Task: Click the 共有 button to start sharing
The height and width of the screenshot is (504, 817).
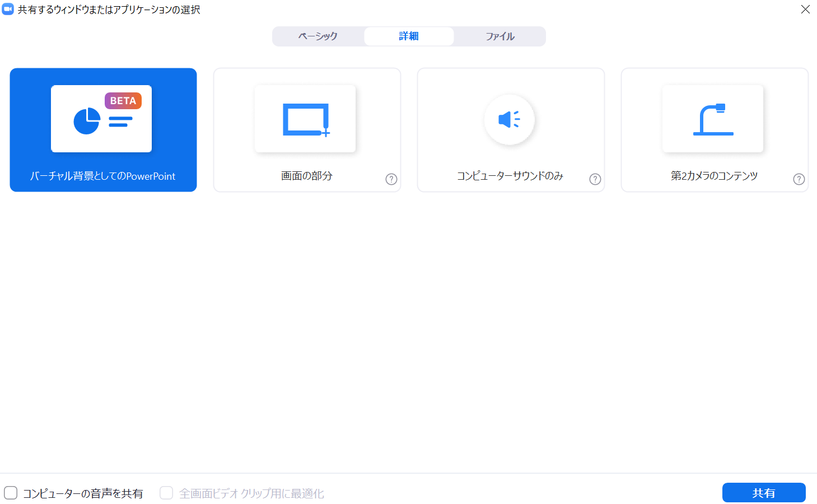Action: 764,492
